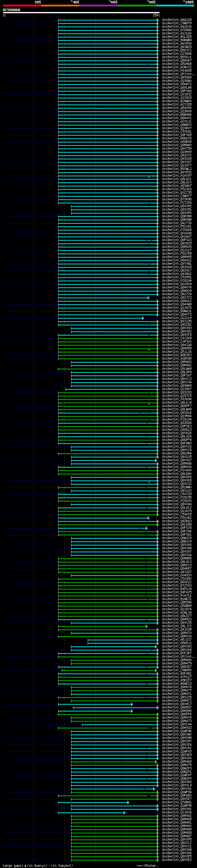Click hit label UniRef100_Q8VXI3
Screen dimensions: 197x868
[177, 379]
